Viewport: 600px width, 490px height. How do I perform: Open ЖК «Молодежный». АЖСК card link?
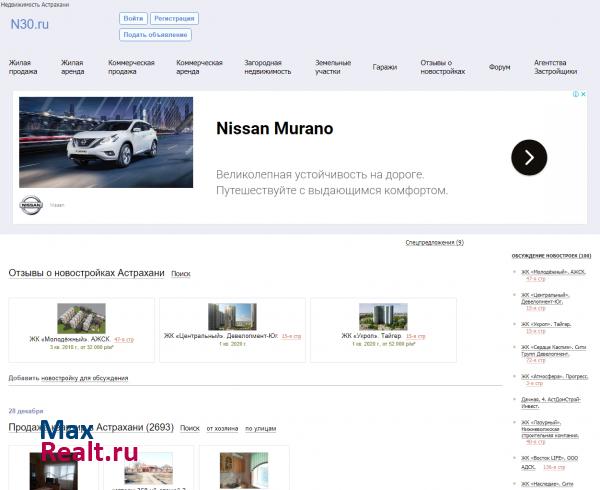pyautogui.click(x=70, y=339)
